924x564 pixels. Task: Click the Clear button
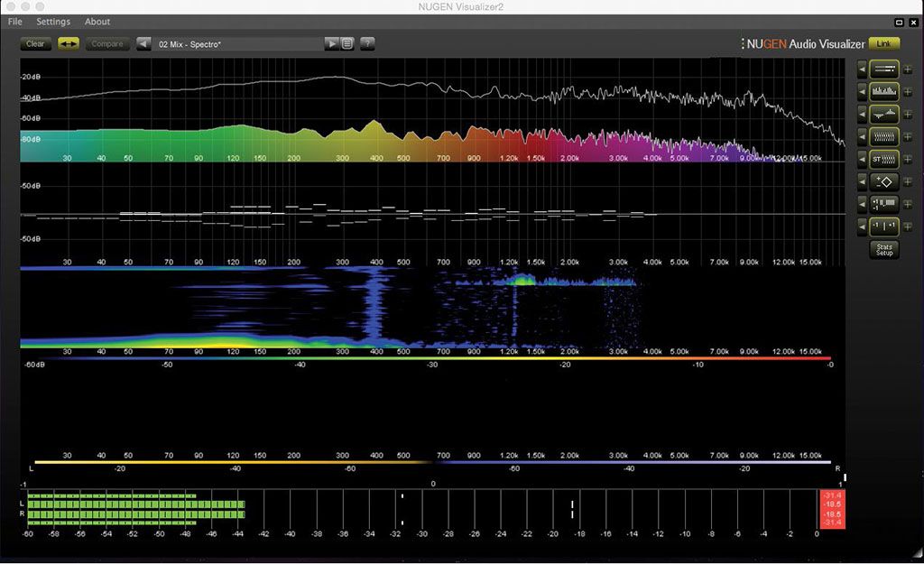tap(35, 43)
